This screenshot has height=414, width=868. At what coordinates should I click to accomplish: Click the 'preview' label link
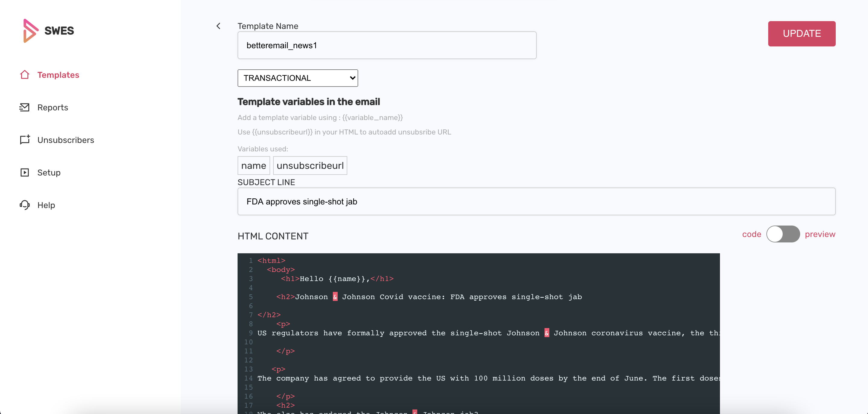(820, 234)
